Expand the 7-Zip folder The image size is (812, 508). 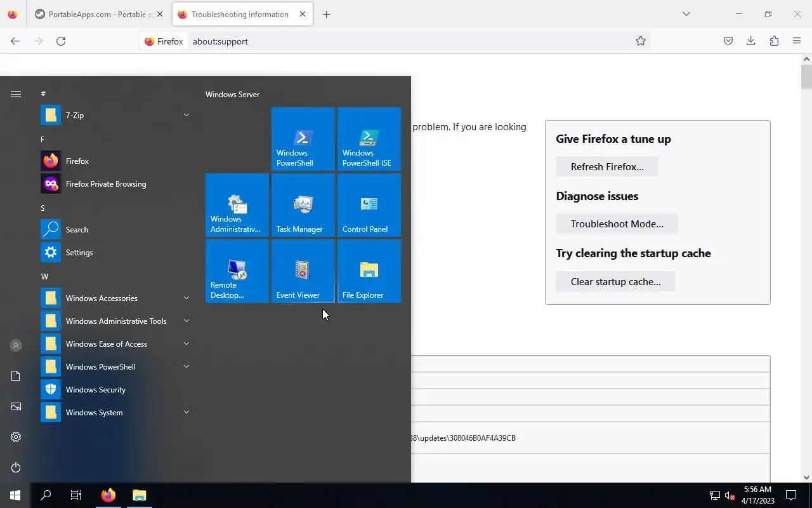117,116
